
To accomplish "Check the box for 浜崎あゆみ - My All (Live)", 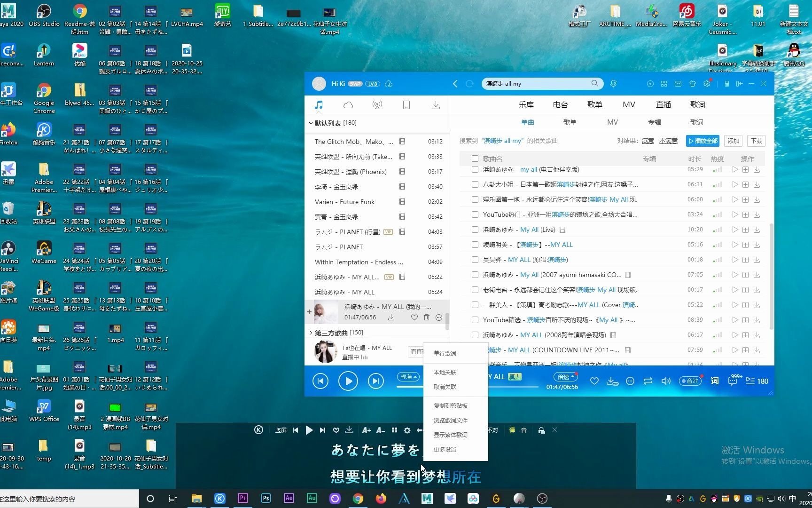I will point(475,230).
